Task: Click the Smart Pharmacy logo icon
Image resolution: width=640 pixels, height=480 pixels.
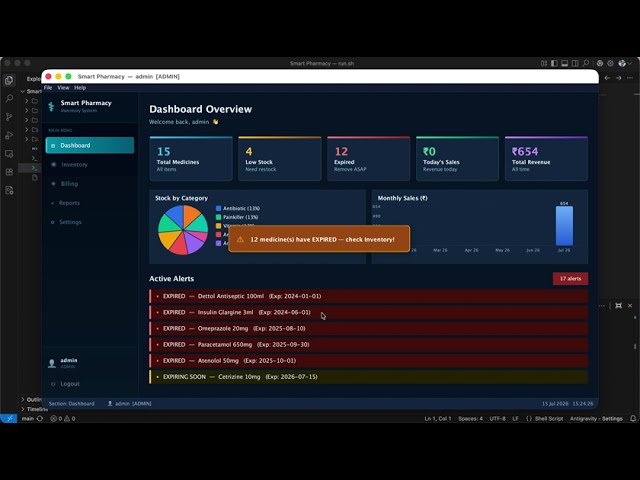Action: click(51, 107)
